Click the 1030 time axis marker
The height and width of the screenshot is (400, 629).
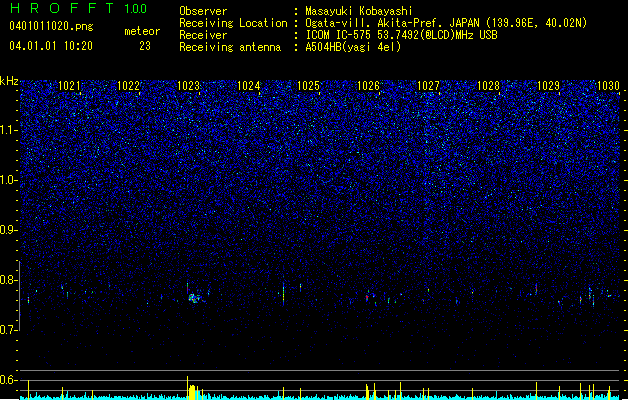click(x=608, y=85)
